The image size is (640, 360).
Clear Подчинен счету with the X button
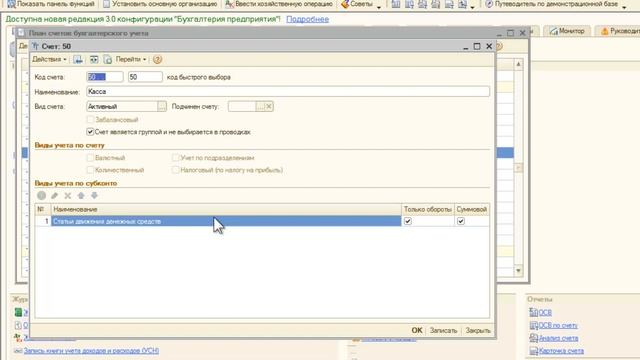269,107
